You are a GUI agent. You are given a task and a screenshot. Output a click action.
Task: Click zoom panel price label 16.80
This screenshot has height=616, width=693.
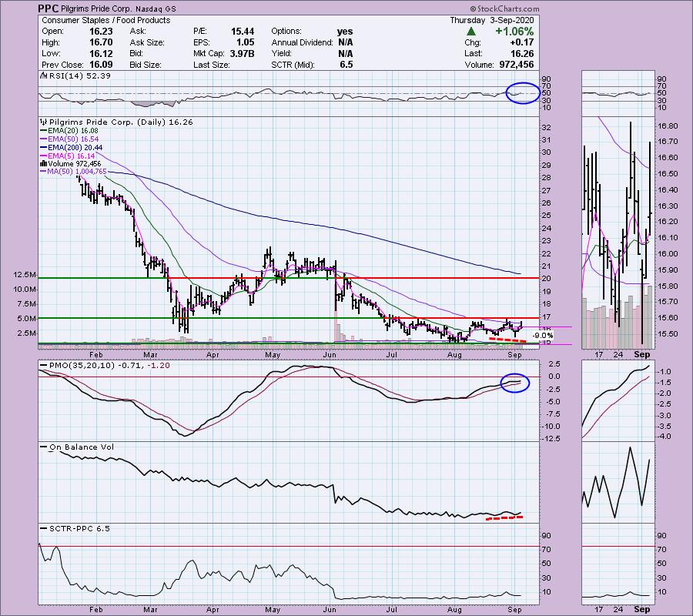point(668,126)
